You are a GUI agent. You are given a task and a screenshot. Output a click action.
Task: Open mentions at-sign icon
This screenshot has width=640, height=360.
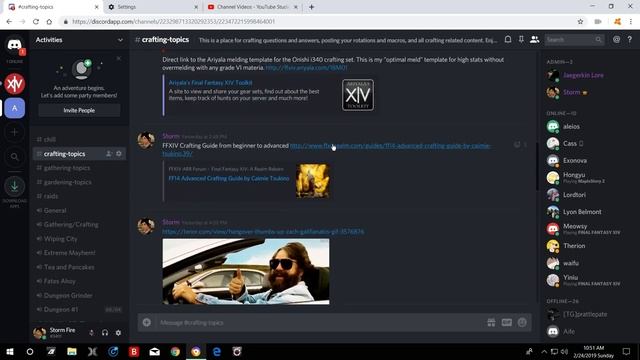(x=616, y=40)
